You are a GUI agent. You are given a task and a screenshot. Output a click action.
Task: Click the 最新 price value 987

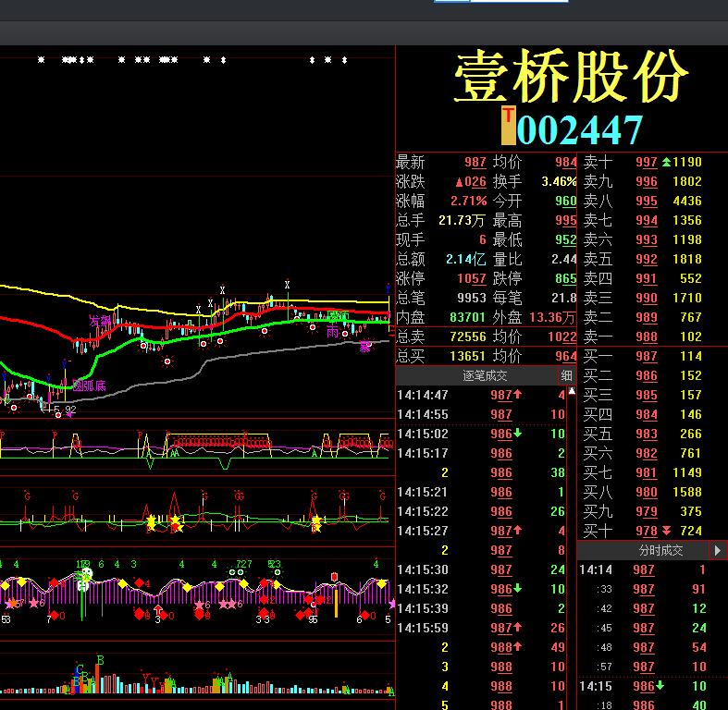pos(475,163)
